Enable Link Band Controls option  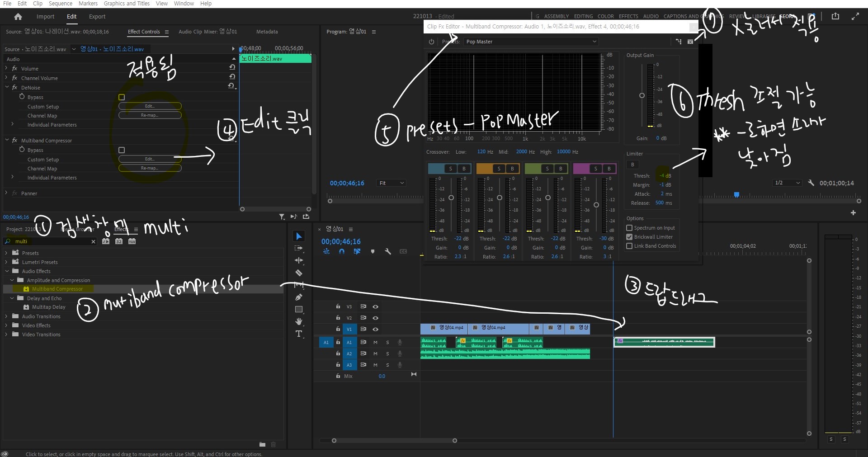pos(629,246)
